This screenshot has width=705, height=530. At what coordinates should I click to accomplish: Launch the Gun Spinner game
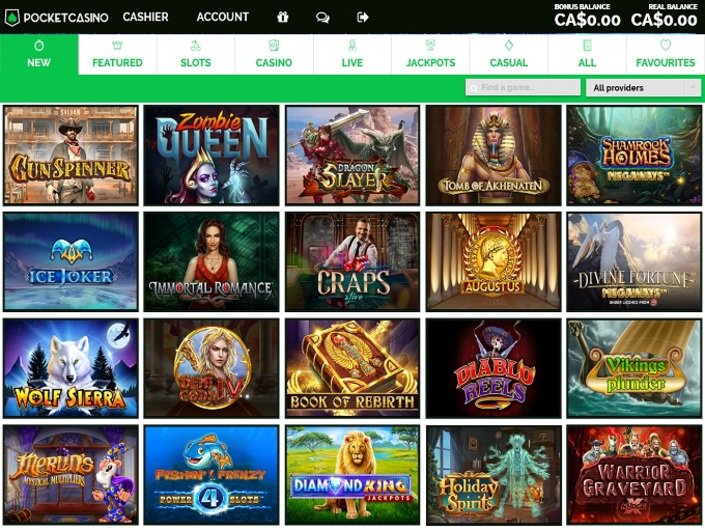tap(71, 156)
